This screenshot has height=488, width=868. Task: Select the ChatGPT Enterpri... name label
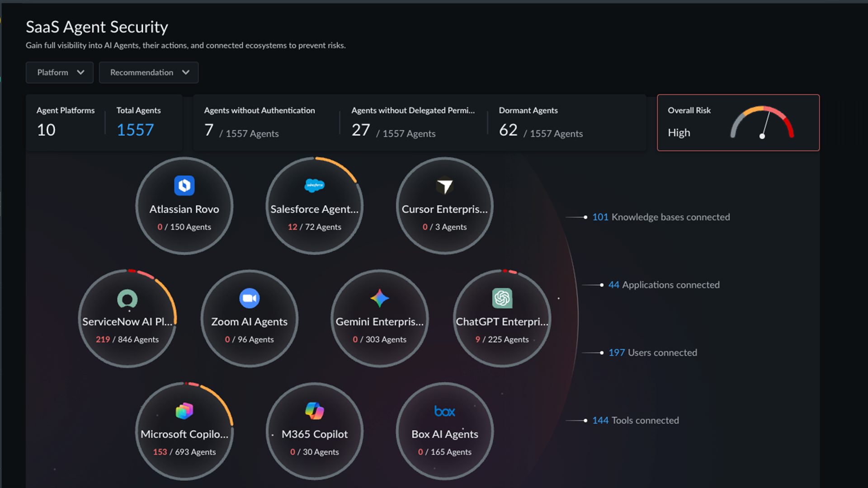[502, 322]
